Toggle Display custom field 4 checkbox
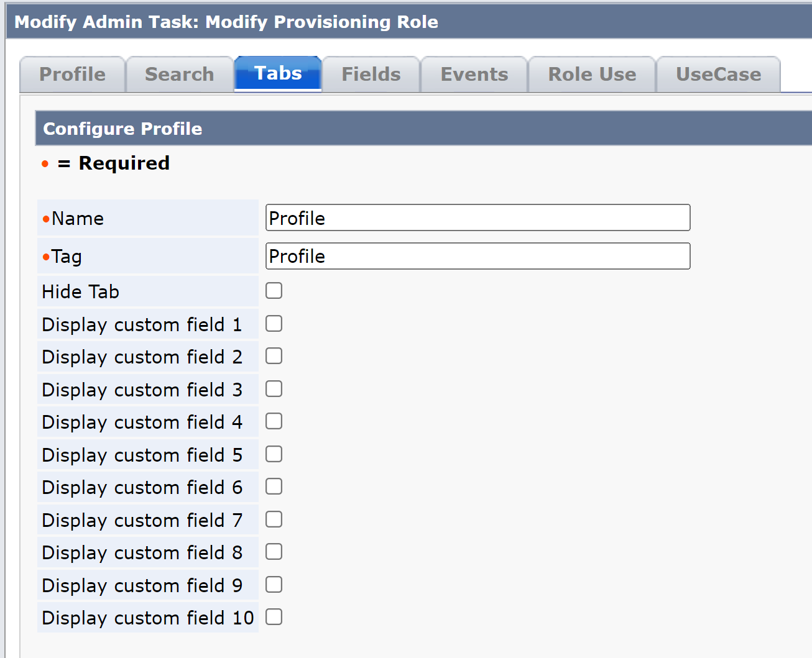Screen dimensions: 812x658 (x=274, y=421)
